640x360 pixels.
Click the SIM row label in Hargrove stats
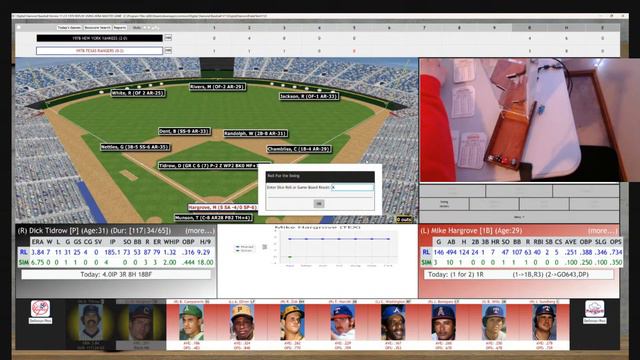point(426,262)
